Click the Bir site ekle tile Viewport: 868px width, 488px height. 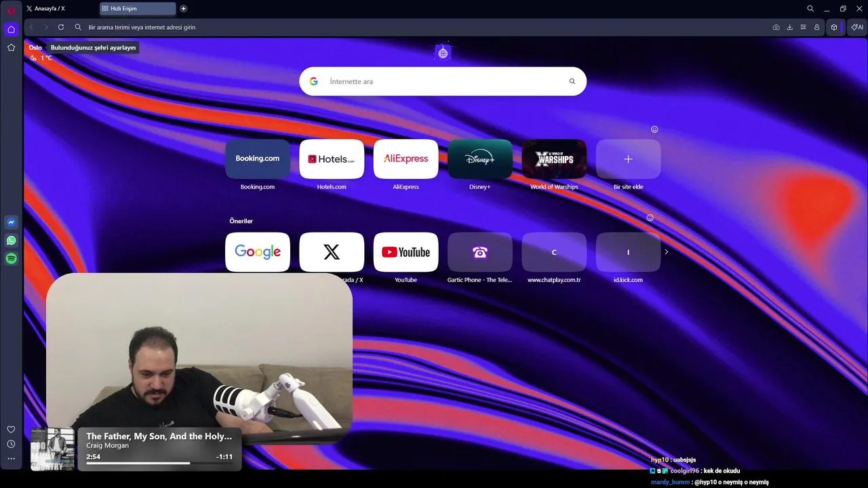point(628,159)
